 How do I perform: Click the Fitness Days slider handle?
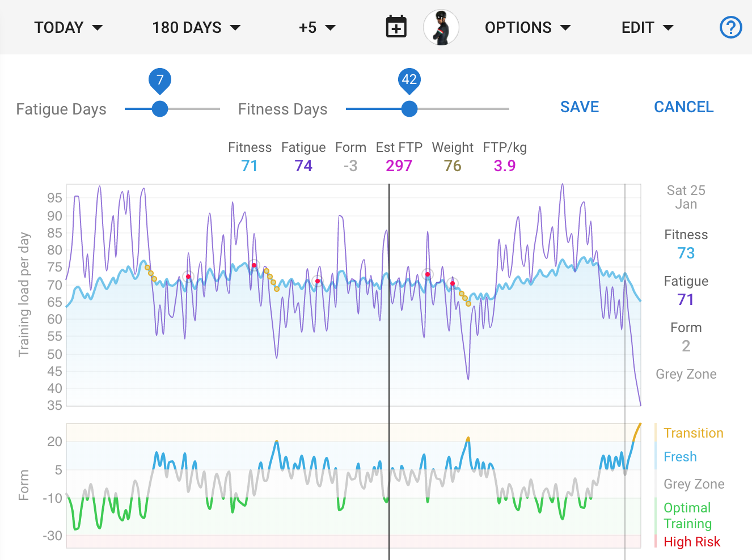[x=409, y=109]
